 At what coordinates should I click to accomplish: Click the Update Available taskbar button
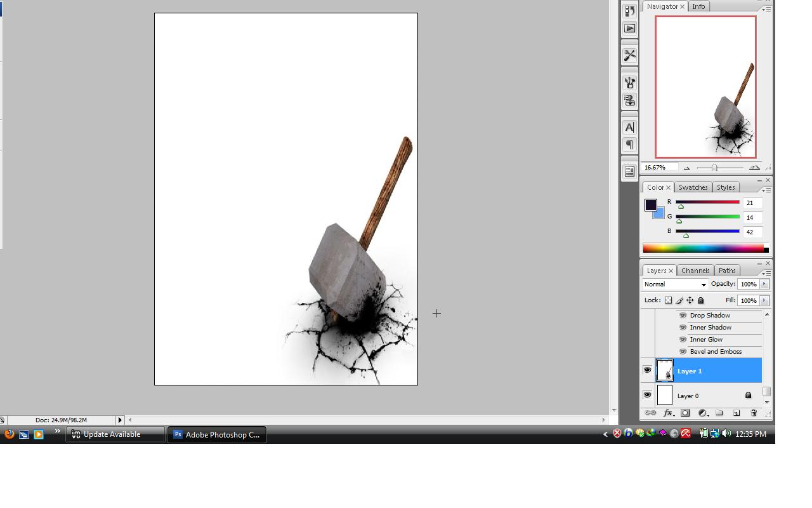115,434
